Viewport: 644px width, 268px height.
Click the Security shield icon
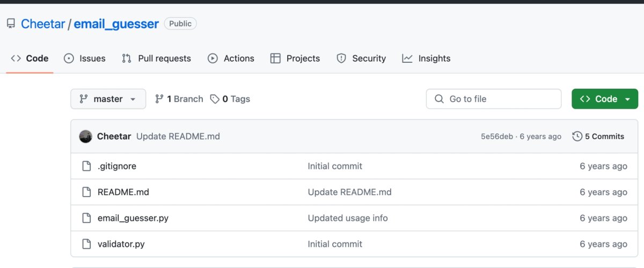(x=341, y=59)
